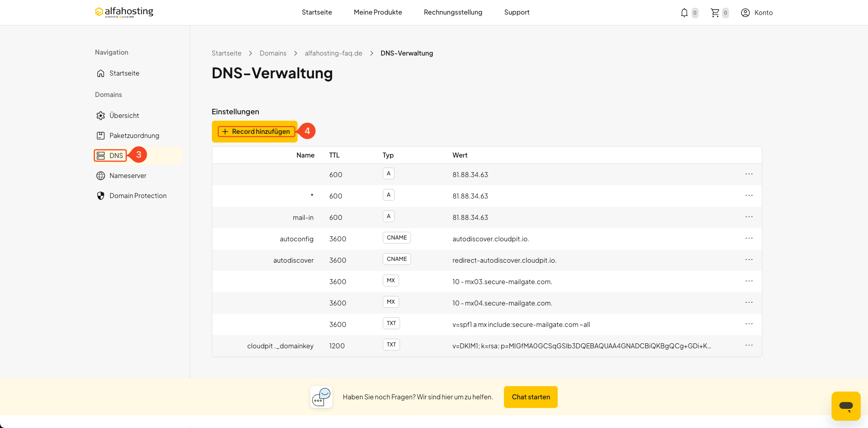The image size is (868, 428).
Task: Click the alfahosting logo
Action: tap(124, 12)
